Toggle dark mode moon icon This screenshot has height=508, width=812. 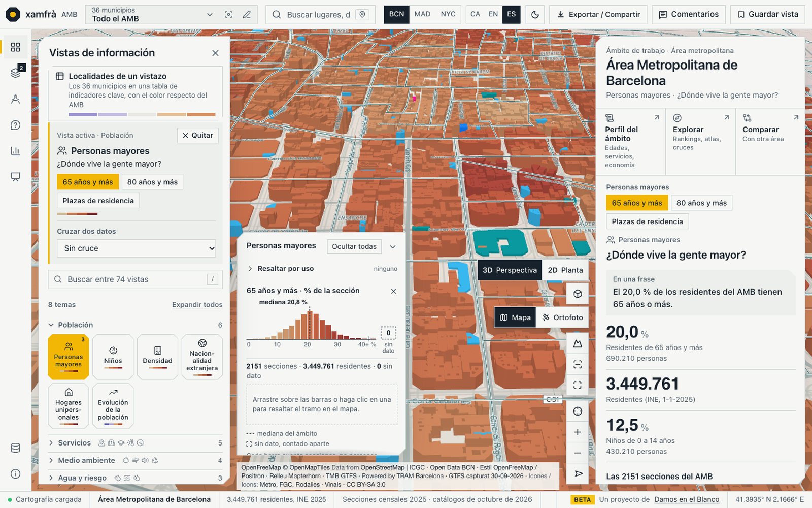click(x=535, y=14)
